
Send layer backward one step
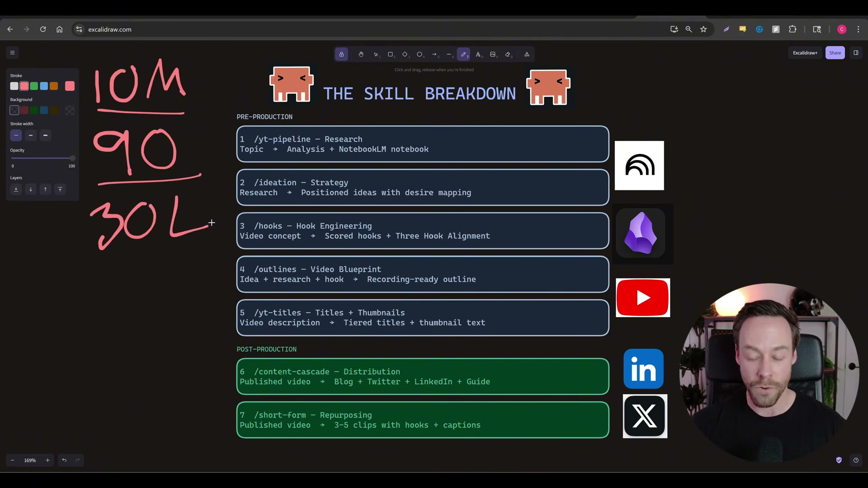point(31,189)
